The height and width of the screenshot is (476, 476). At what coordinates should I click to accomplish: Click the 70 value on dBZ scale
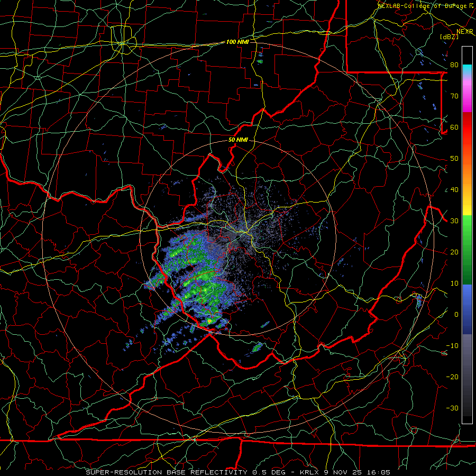click(x=454, y=96)
